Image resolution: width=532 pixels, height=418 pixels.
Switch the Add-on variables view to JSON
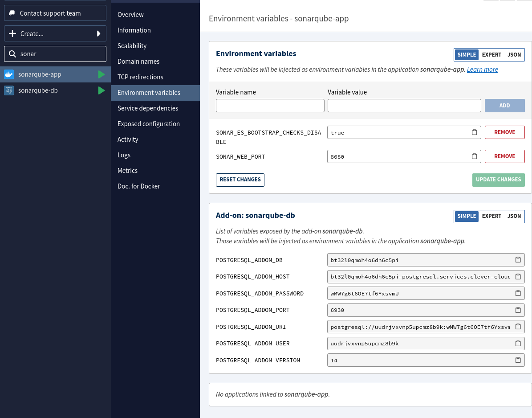coord(514,216)
